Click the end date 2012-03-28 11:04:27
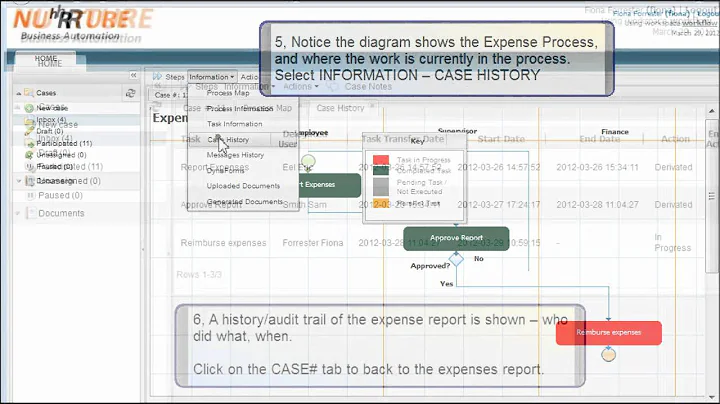Screen dimensions: 720x404 (597, 205)
